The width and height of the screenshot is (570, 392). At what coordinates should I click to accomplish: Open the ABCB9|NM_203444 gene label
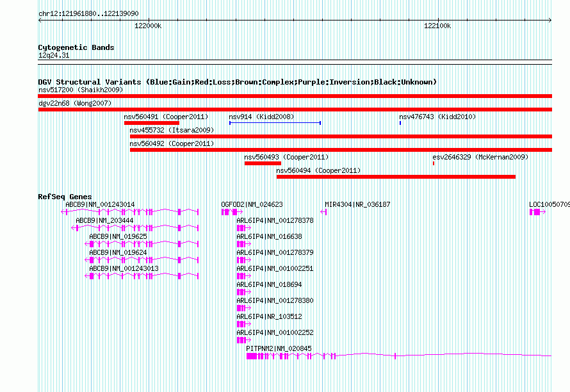(x=104, y=221)
